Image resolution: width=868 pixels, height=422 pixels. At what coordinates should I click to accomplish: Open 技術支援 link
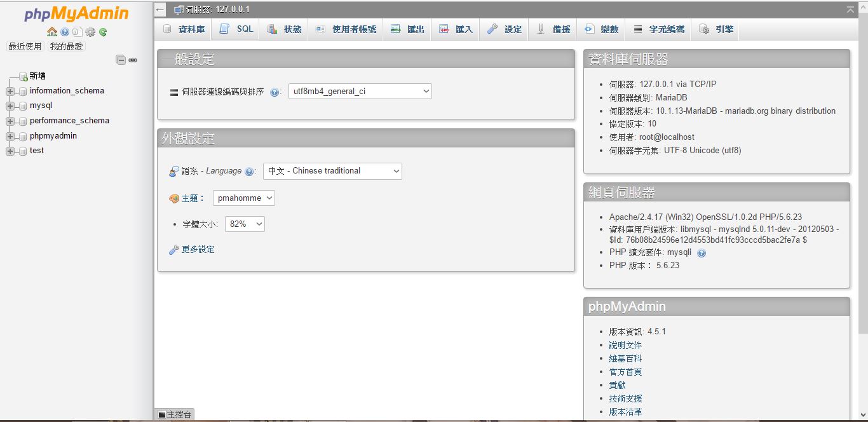pos(625,398)
